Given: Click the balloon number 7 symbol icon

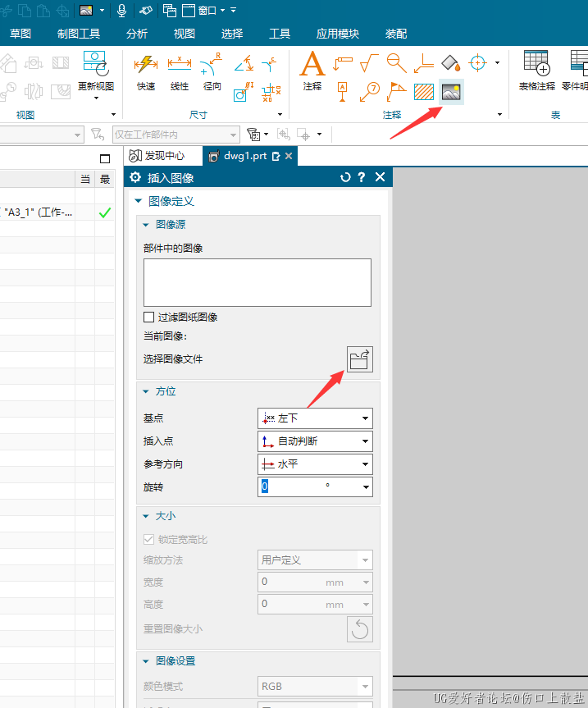Looking at the screenshot, I should [371, 90].
